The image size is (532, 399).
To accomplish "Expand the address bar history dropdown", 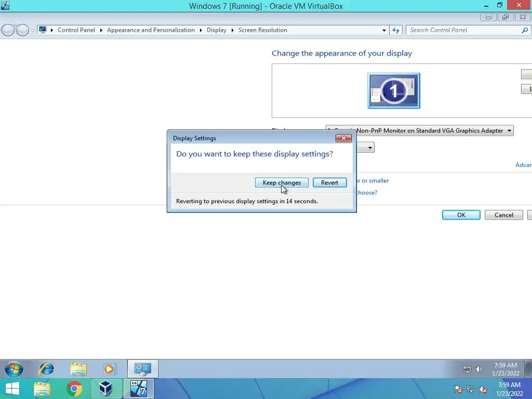I will (384, 30).
